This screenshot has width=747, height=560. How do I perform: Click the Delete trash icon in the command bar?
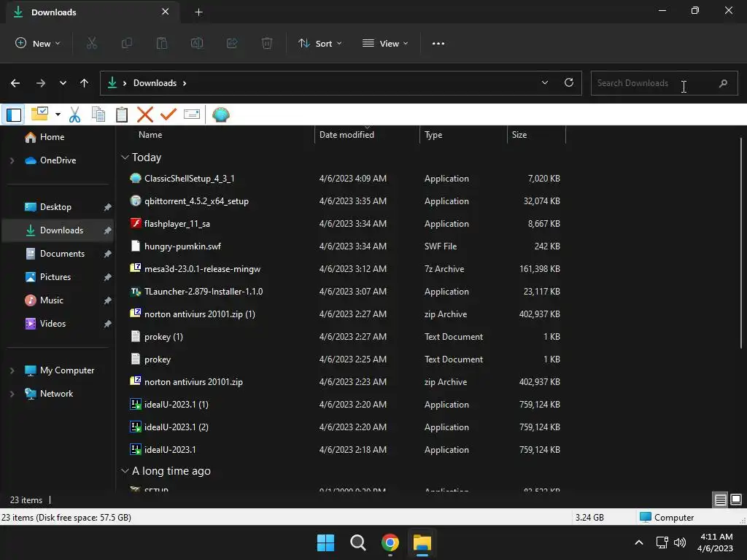coord(267,43)
